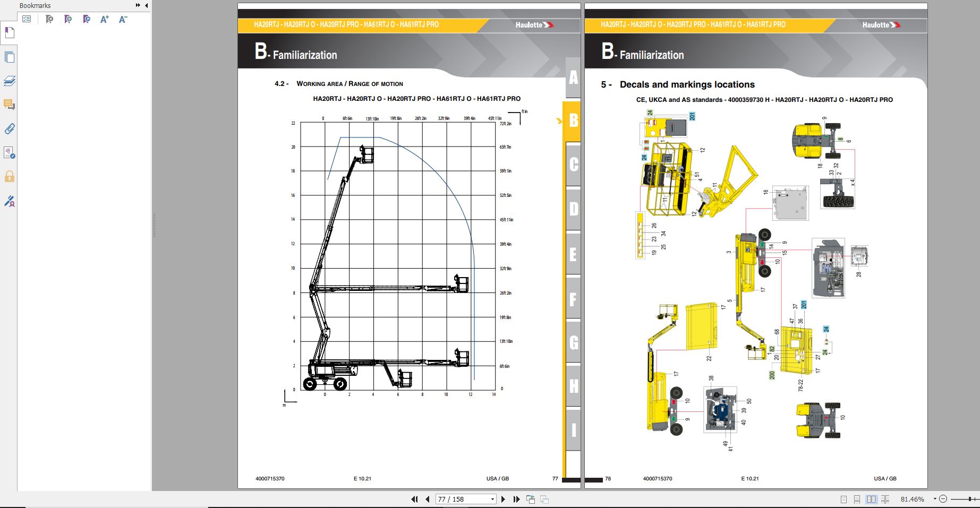Jump to section tab B
Viewport: 980px width, 508px height.
(x=573, y=121)
